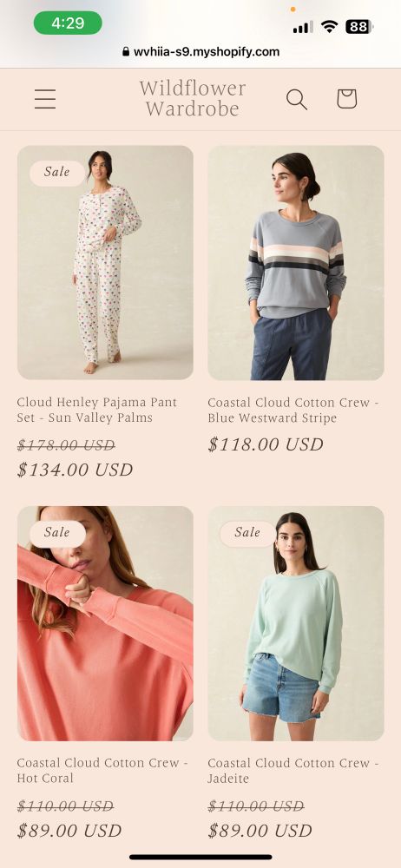Open Cloud Henley Pajama Pant Set image

pyautogui.click(x=105, y=262)
